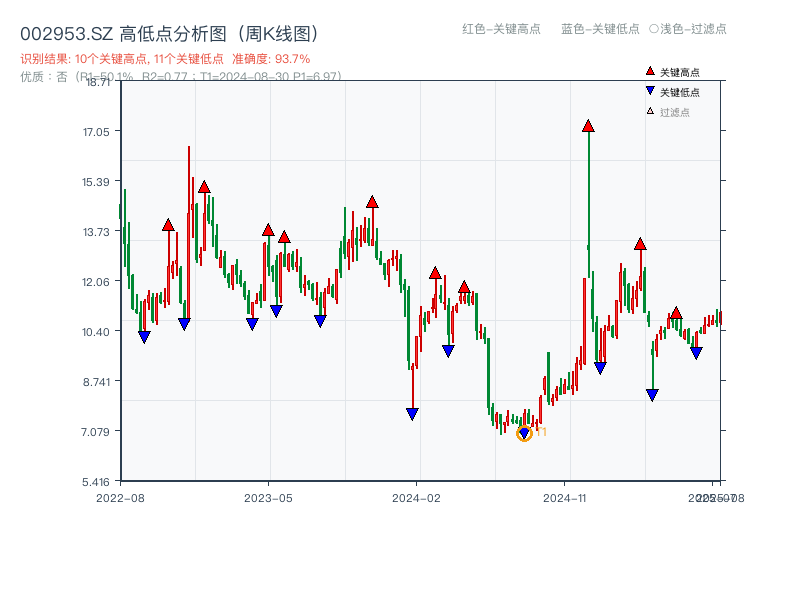Click the tallest red high-point marker near 17.05
The width and height of the screenshot is (800, 600).
click(588, 126)
